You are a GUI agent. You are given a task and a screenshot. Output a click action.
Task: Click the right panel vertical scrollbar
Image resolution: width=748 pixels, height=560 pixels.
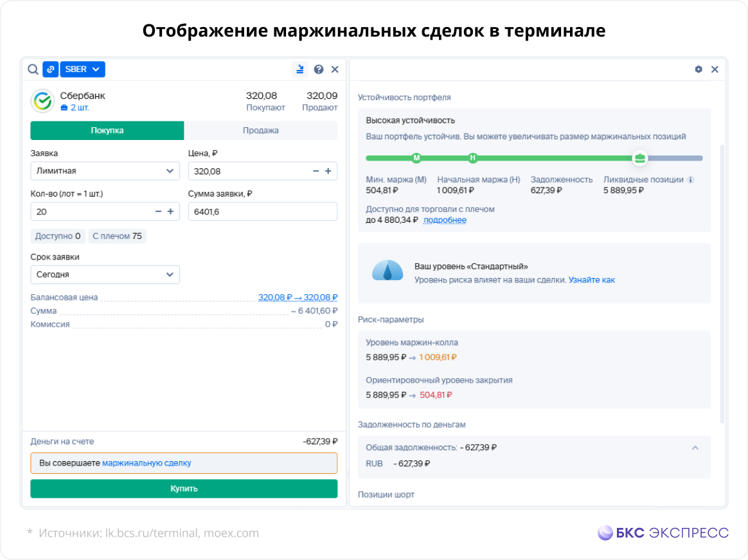722,284
